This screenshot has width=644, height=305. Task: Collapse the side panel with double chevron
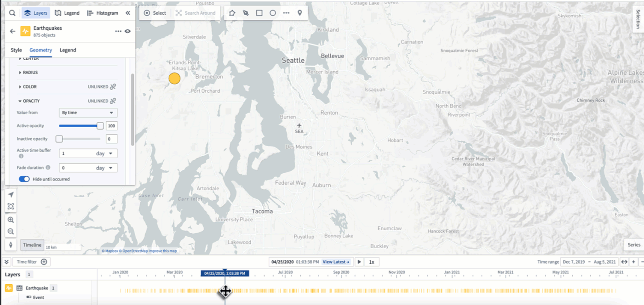click(x=127, y=13)
